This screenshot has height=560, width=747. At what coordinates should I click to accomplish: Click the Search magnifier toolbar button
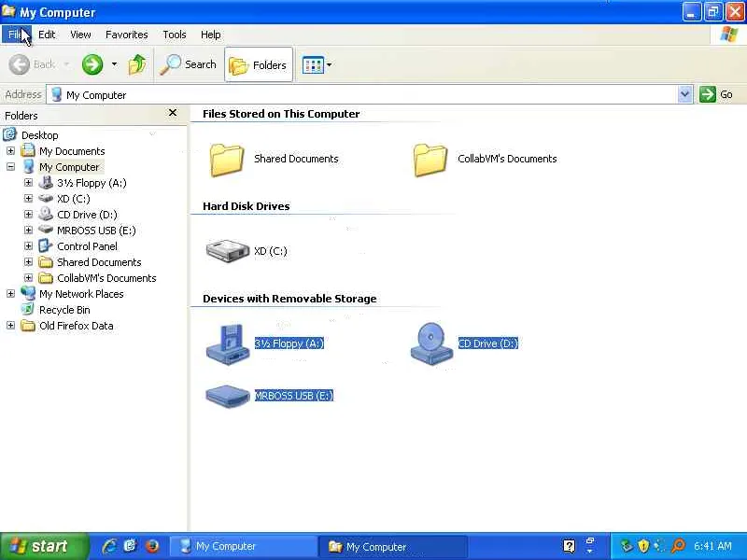click(188, 64)
